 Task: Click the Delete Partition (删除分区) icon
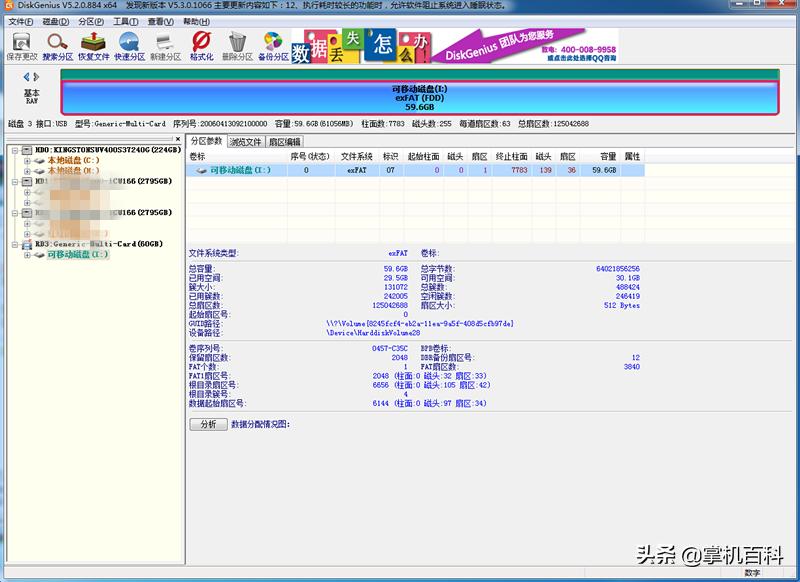(x=235, y=42)
